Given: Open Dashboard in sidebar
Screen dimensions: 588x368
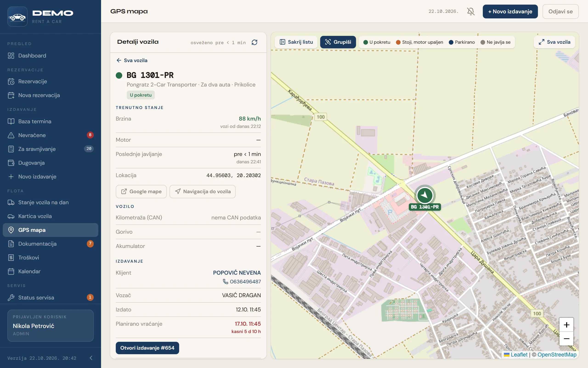Looking at the screenshot, I should 51,55.
